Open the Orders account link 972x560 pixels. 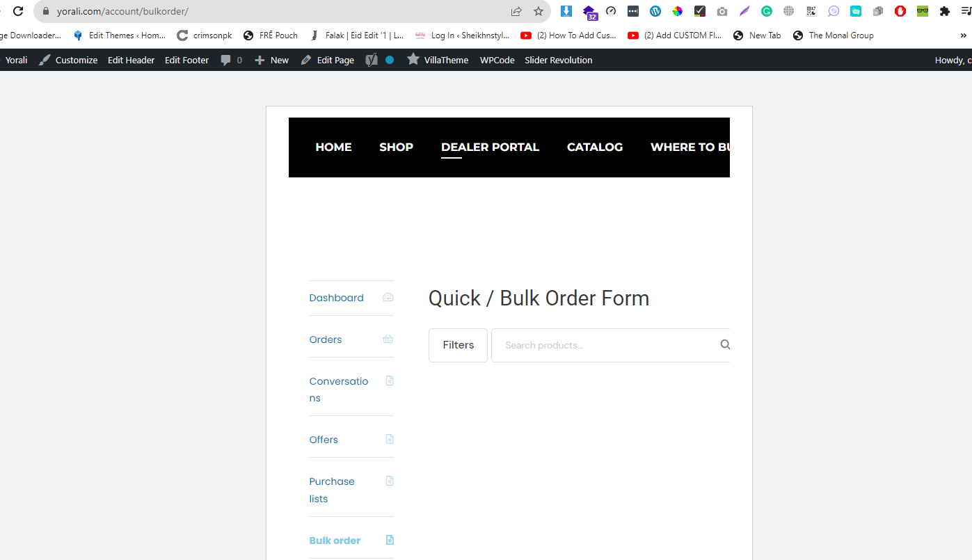[x=326, y=339]
